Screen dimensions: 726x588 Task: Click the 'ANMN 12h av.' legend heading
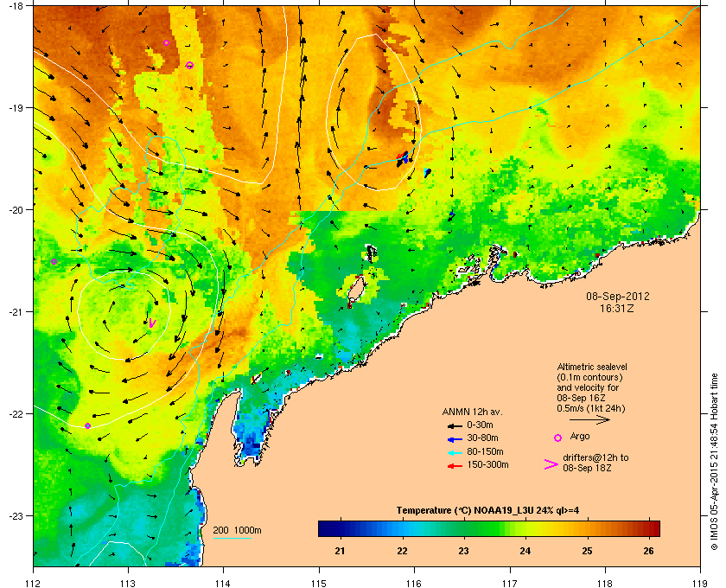[472, 412]
